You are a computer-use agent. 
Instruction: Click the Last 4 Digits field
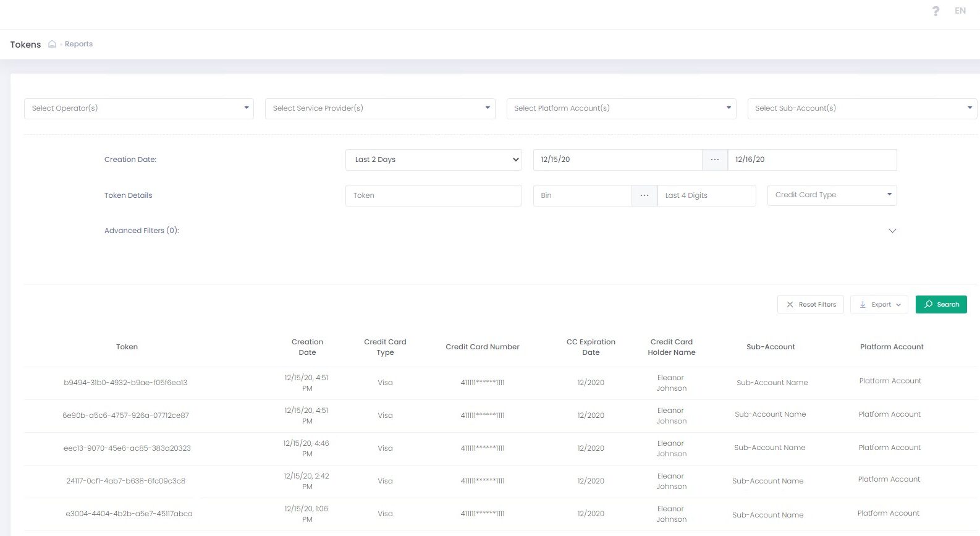(706, 195)
